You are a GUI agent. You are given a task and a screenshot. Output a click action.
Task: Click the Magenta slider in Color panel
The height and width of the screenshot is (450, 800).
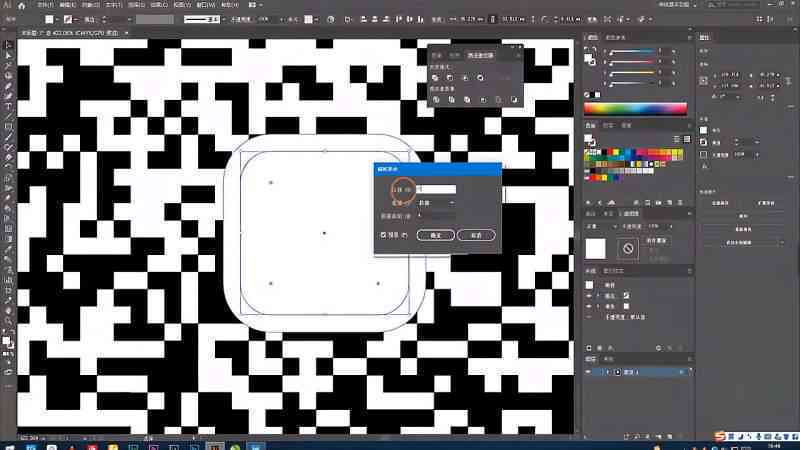632,62
